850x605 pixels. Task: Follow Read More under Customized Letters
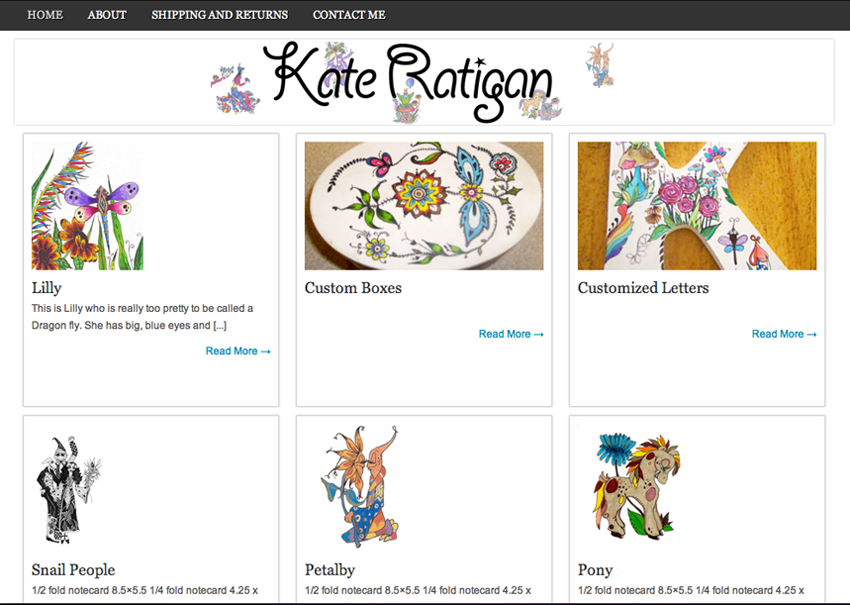click(784, 334)
